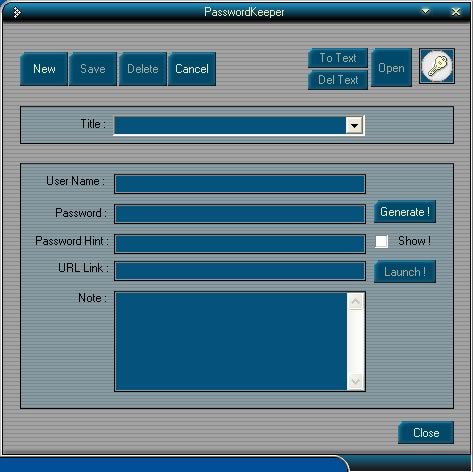This screenshot has height=472, width=473.
Task: Click the Cancel button
Action: [x=192, y=69]
